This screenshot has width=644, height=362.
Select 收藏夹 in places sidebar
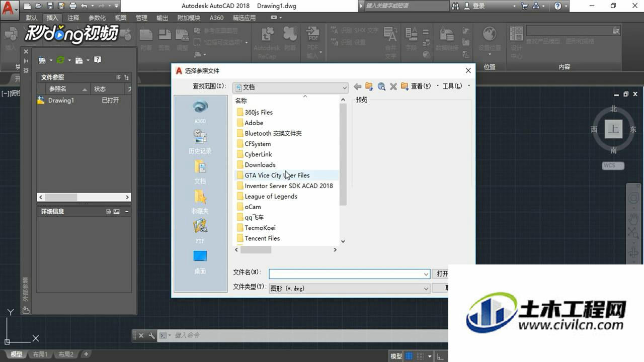[200, 202]
